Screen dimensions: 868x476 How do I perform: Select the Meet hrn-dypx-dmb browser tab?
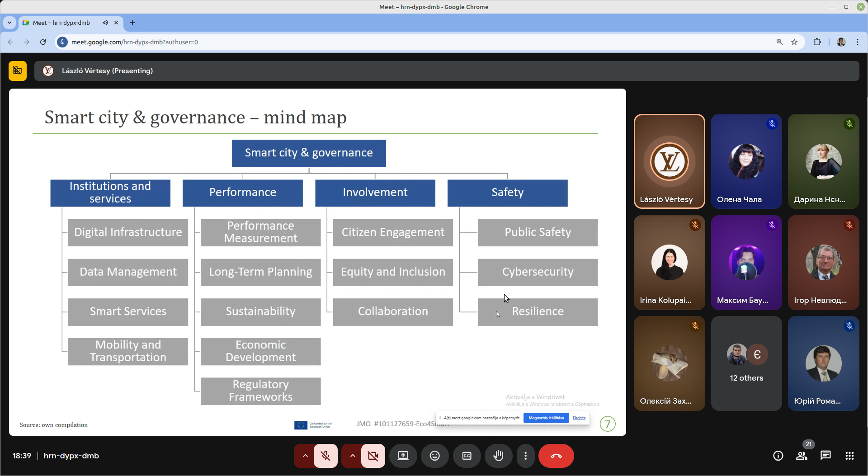[61, 23]
